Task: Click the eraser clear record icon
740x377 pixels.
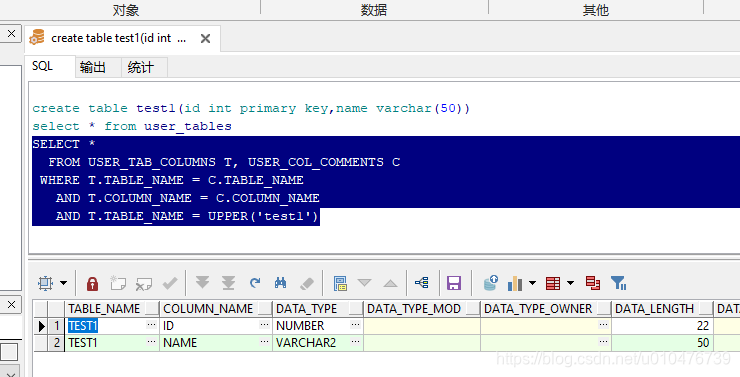Action: click(x=307, y=283)
